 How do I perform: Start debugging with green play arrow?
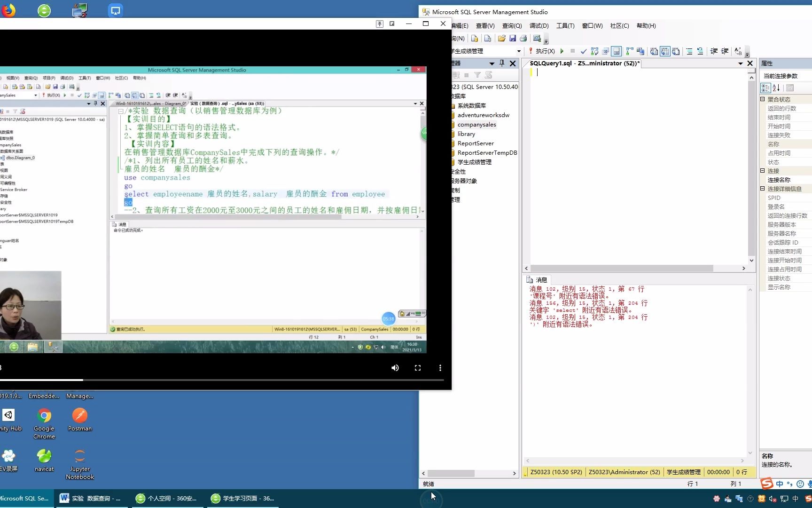coord(562,51)
